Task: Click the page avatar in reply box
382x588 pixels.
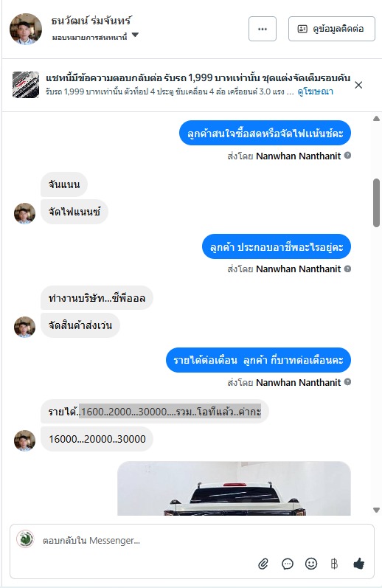Action: click(25, 539)
